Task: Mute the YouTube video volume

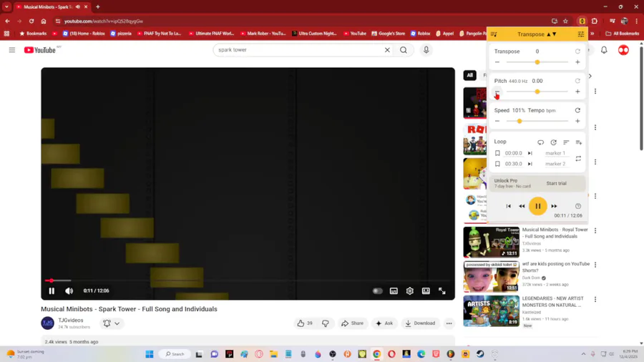Action: [69, 290]
